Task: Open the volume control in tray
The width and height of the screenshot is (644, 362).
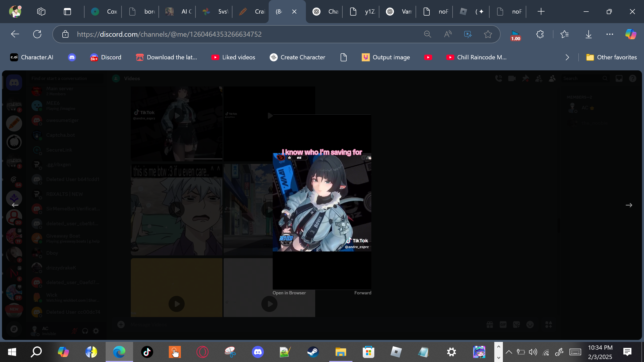Action: click(533, 352)
